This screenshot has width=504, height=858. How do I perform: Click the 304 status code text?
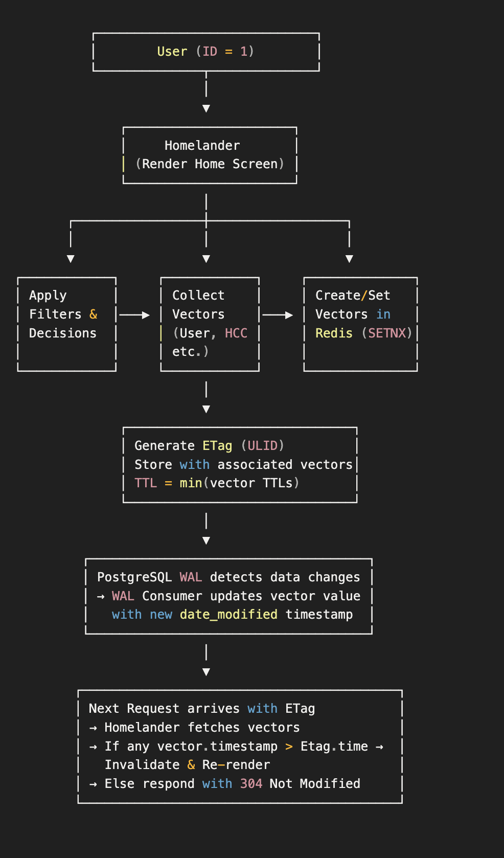pos(251,784)
